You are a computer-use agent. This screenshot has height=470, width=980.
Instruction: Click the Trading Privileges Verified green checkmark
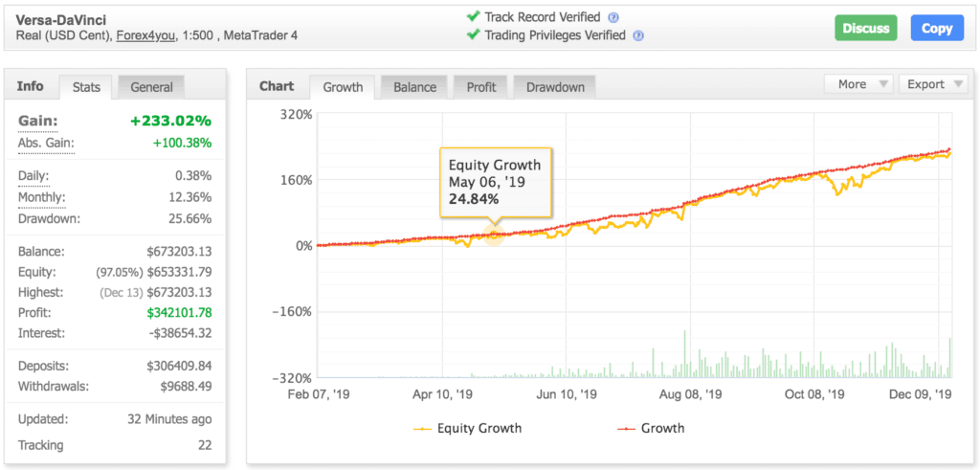tap(473, 35)
